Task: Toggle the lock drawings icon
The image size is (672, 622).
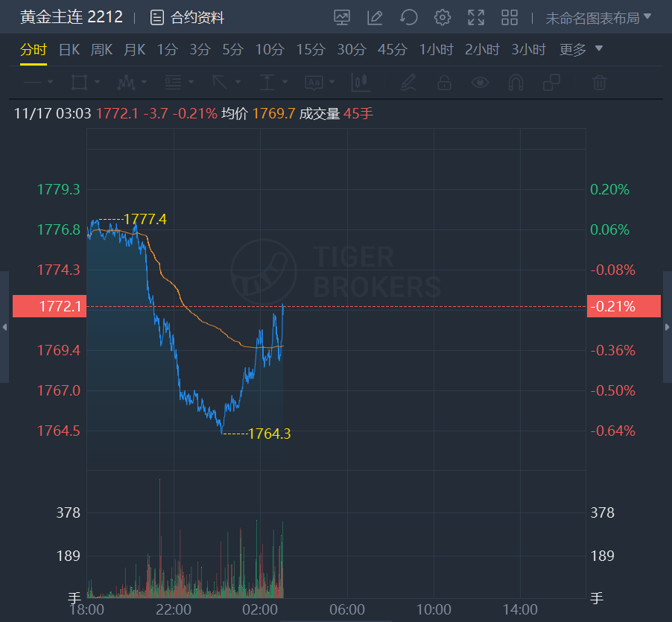Action: point(444,82)
